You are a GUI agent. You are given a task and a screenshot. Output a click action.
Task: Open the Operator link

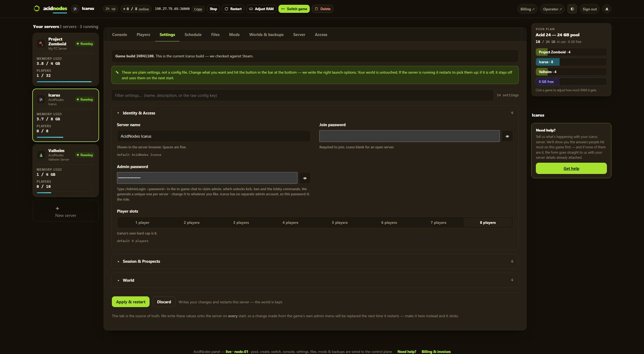click(552, 9)
